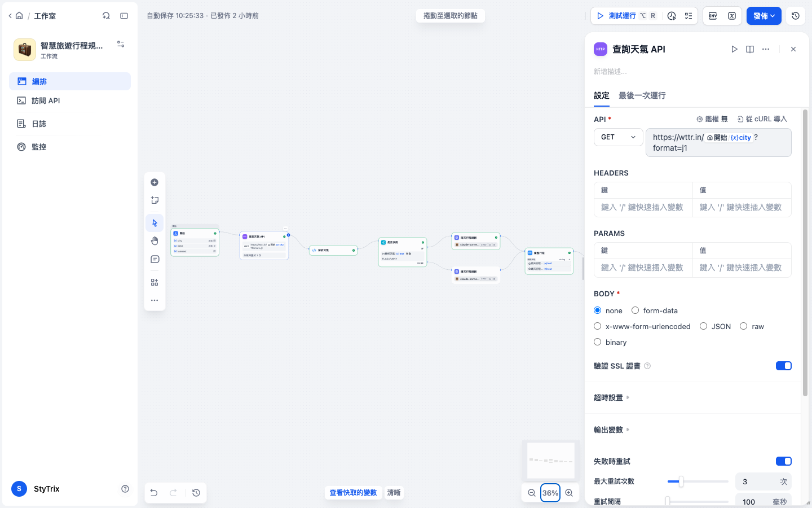Select the pointer mode tool
This screenshot has width=812, height=508.
(x=155, y=223)
